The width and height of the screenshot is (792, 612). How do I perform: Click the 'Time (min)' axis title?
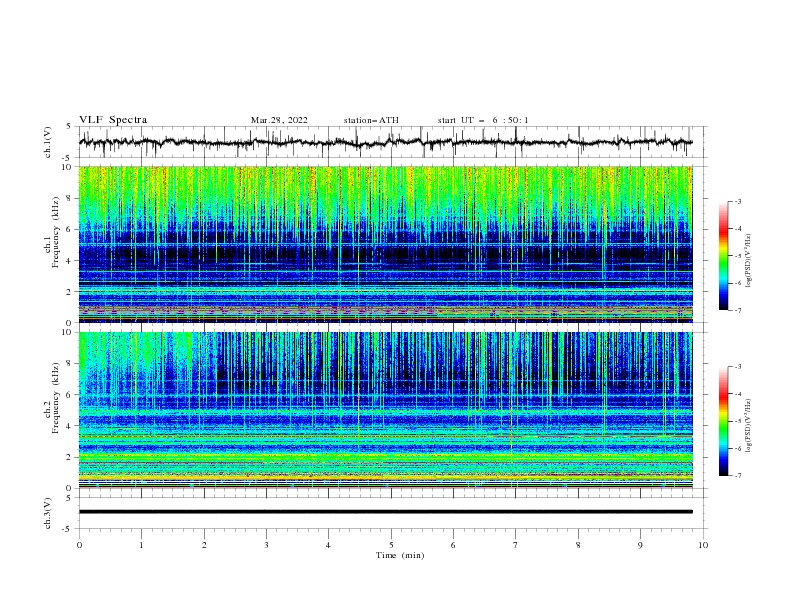pyautogui.click(x=400, y=555)
